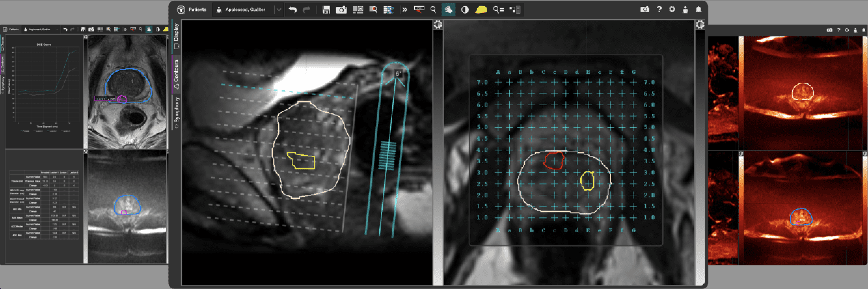Screen dimensions: 868x289
Task: Toggle the contrast half-circle tool
Action: 465,10
